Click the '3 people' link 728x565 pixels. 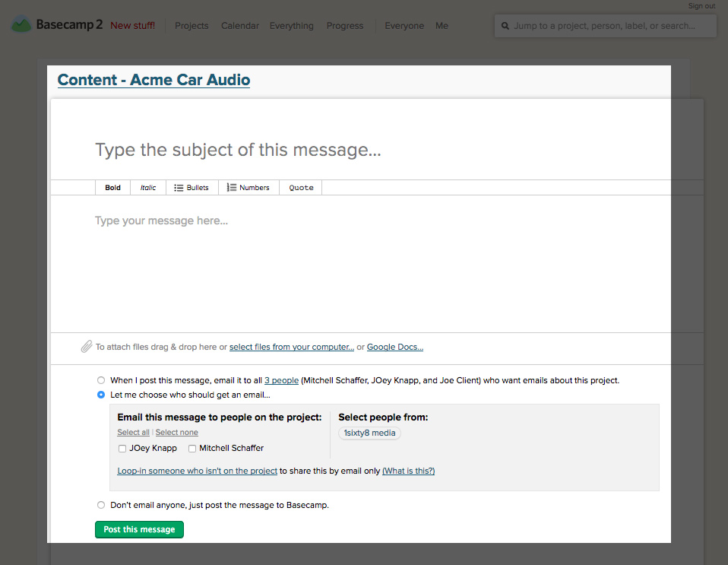[281, 380]
